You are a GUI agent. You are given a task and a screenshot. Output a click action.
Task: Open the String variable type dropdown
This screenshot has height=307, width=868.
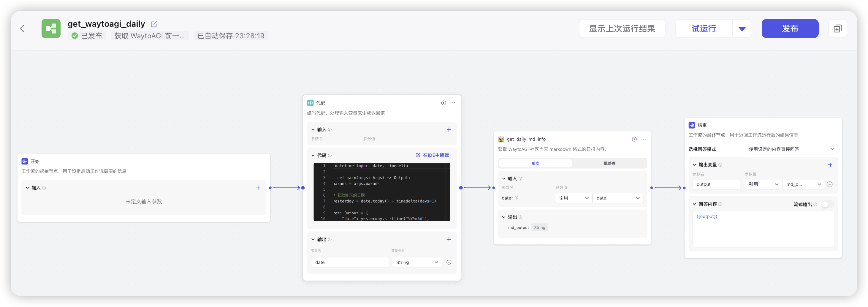pyautogui.click(x=417, y=262)
